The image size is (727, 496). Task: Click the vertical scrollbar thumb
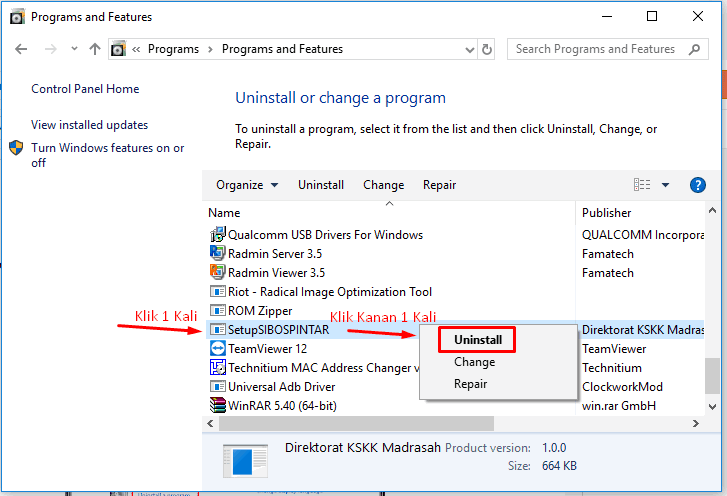[712, 375]
